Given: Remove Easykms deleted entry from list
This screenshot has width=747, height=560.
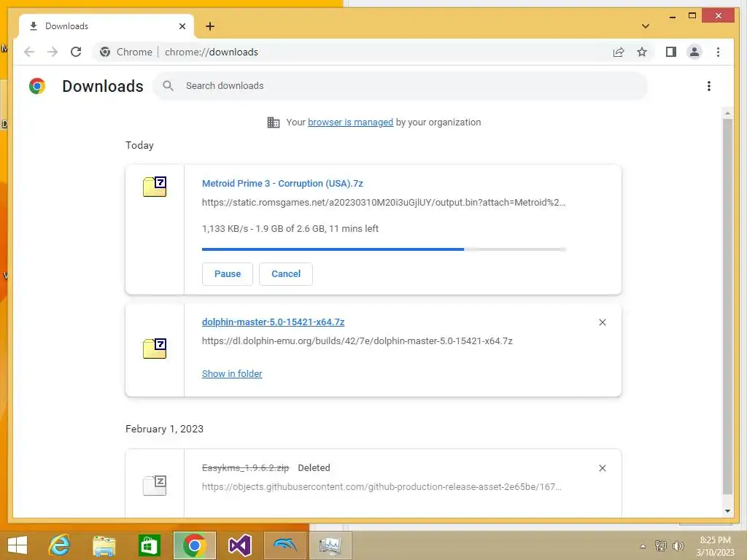Looking at the screenshot, I should [602, 468].
